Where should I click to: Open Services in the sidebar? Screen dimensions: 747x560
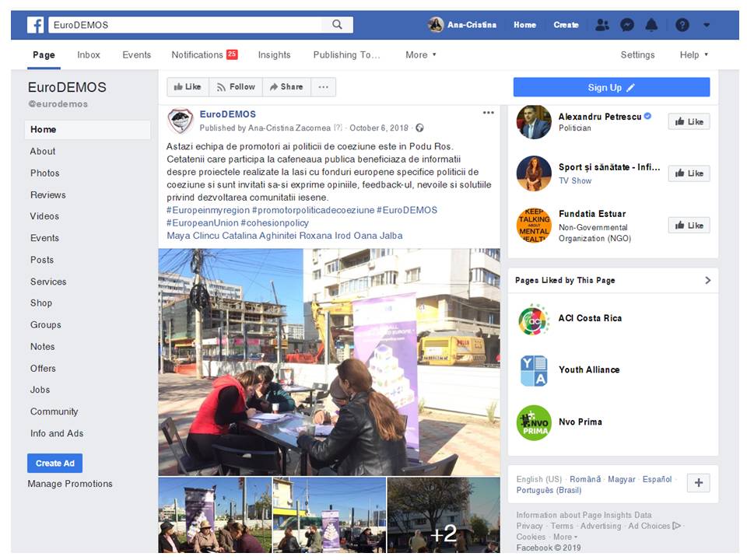tap(48, 282)
